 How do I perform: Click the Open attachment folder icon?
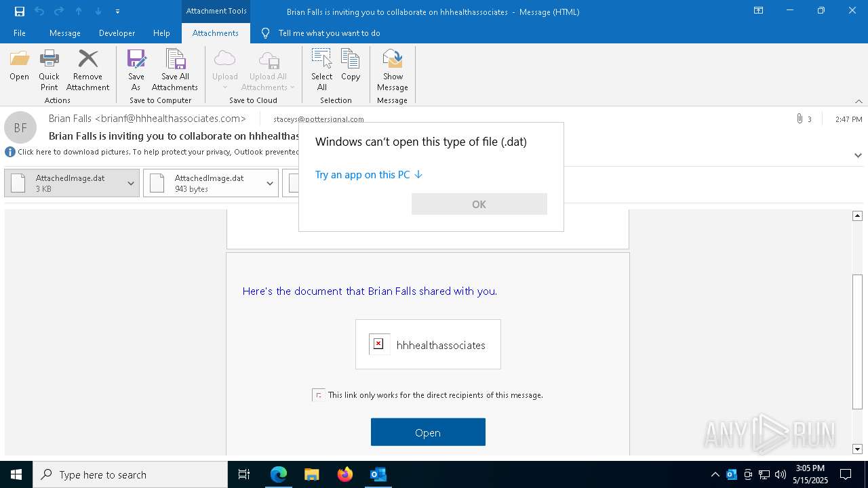coord(20,65)
